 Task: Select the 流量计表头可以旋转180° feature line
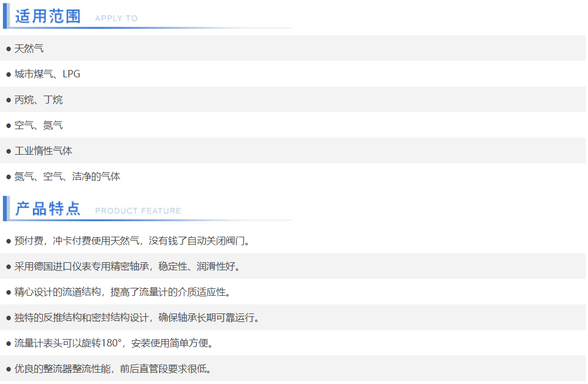pos(114,343)
